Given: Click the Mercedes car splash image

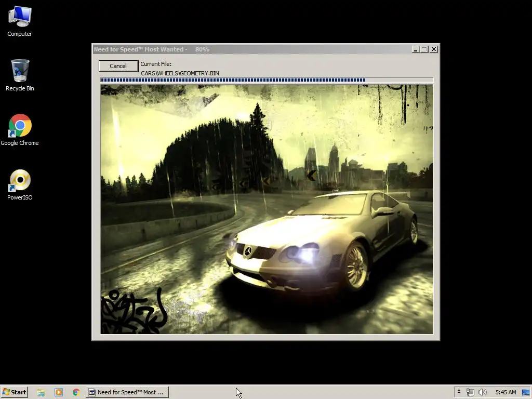Looking at the screenshot, I should 267,209.
